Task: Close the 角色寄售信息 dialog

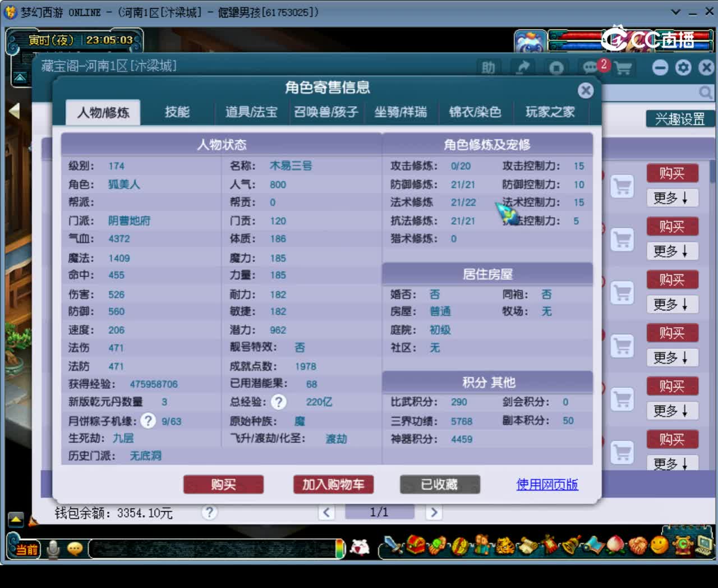Action: coord(586,90)
